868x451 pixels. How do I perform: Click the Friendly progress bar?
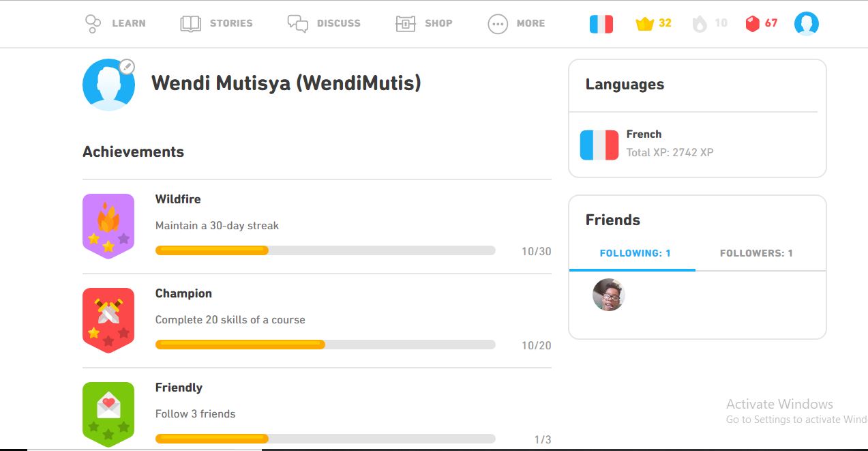click(x=325, y=439)
